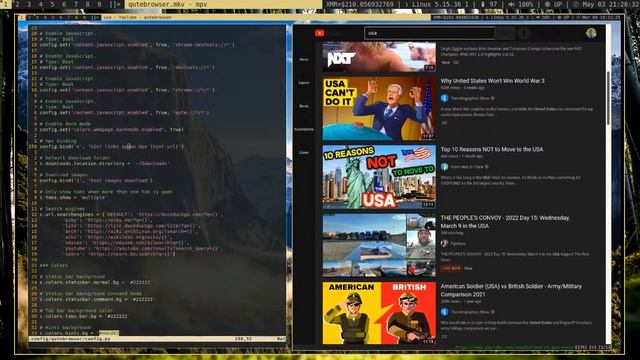Switch to dwm tag 5
This screenshot has height=360, width=640.
click(x=53, y=4)
